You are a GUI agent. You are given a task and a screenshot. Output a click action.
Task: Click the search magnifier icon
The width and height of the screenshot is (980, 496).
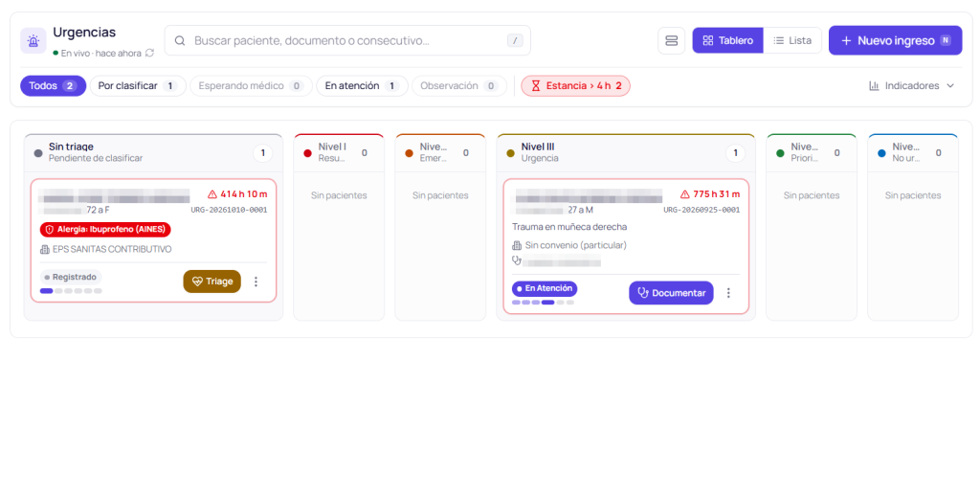tap(179, 40)
